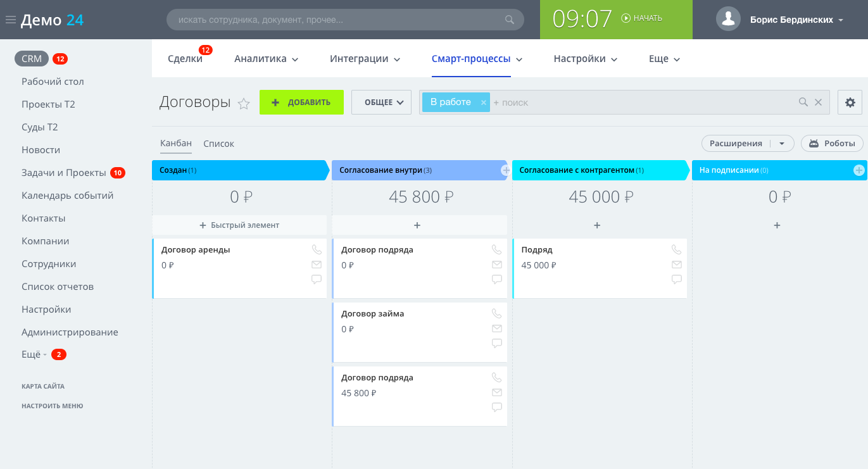868x469 pixels.
Task: Remove the В работе filter chip
Action: (x=484, y=103)
